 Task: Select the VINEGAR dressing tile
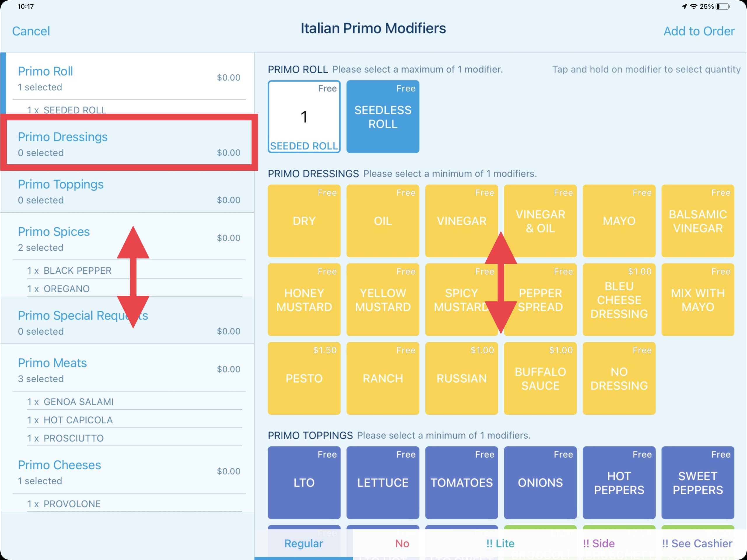tap(461, 221)
